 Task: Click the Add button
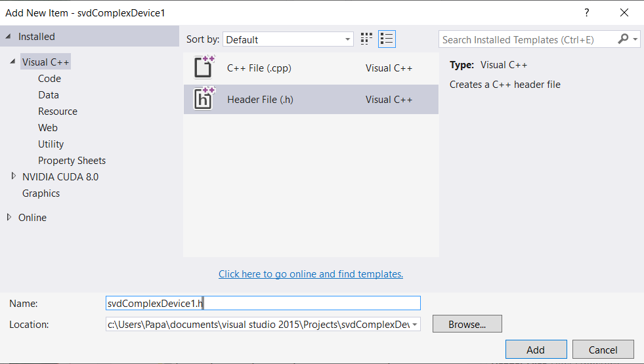click(x=535, y=350)
